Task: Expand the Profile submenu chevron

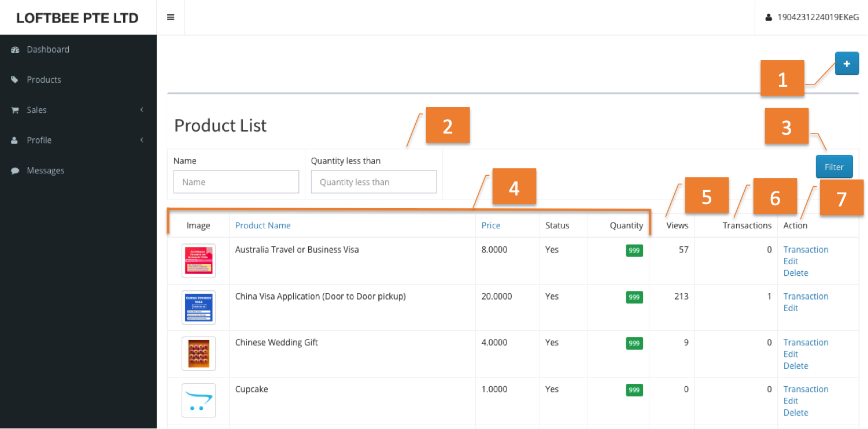Action: point(142,140)
